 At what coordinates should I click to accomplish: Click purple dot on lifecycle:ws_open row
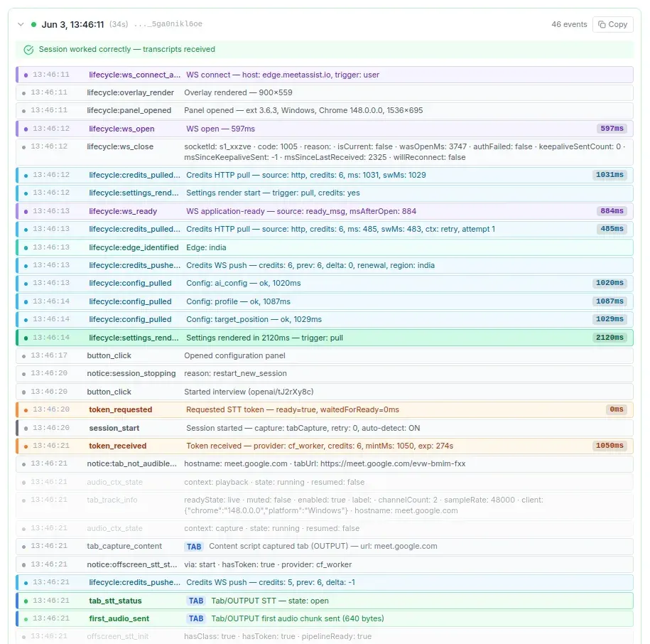click(x=26, y=129)
